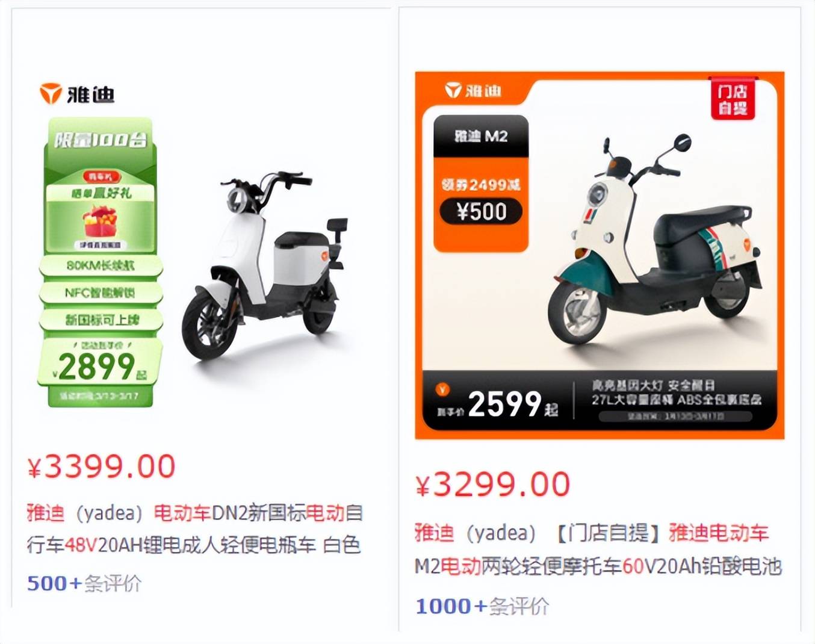Click the gift basket icon in green banner
This screenshot has height=644, width=815.
point(101,221)
